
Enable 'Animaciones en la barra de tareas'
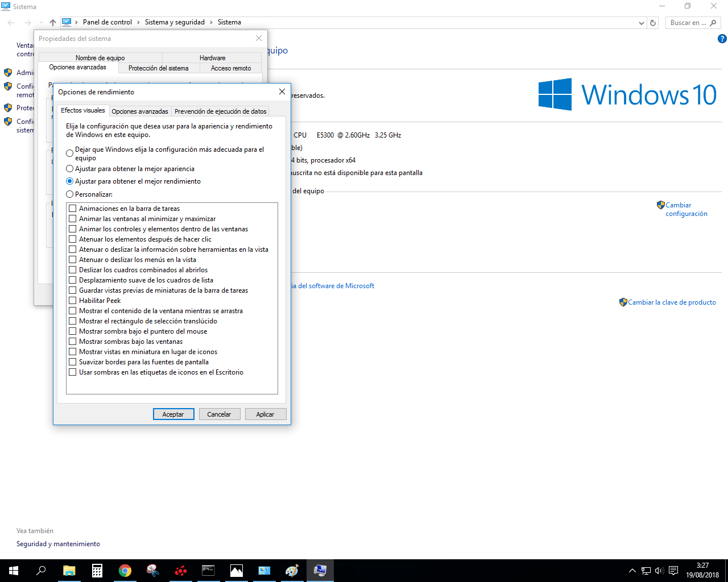[x=72, y=209]
